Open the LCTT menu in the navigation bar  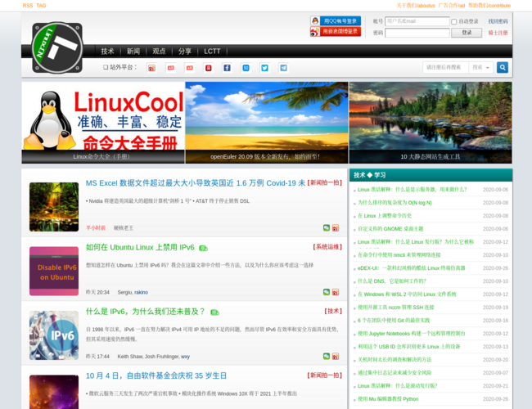212,52
